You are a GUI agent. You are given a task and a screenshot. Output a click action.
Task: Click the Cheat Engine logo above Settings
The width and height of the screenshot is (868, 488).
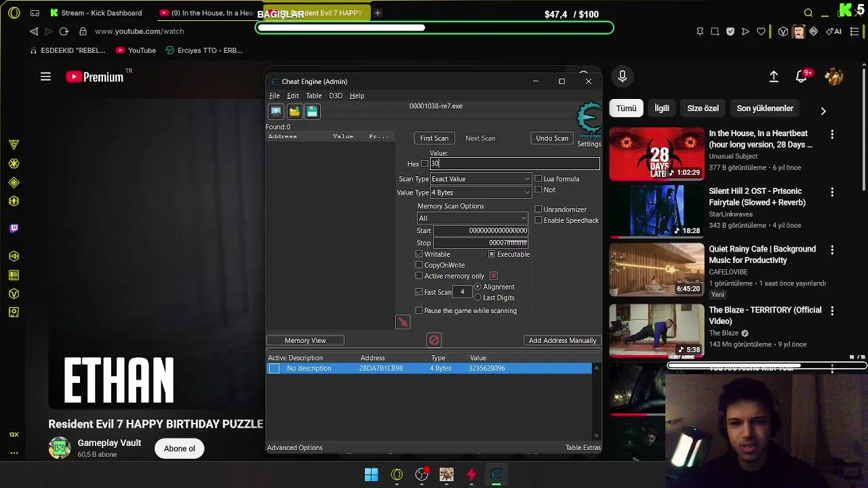click(589, 120)
